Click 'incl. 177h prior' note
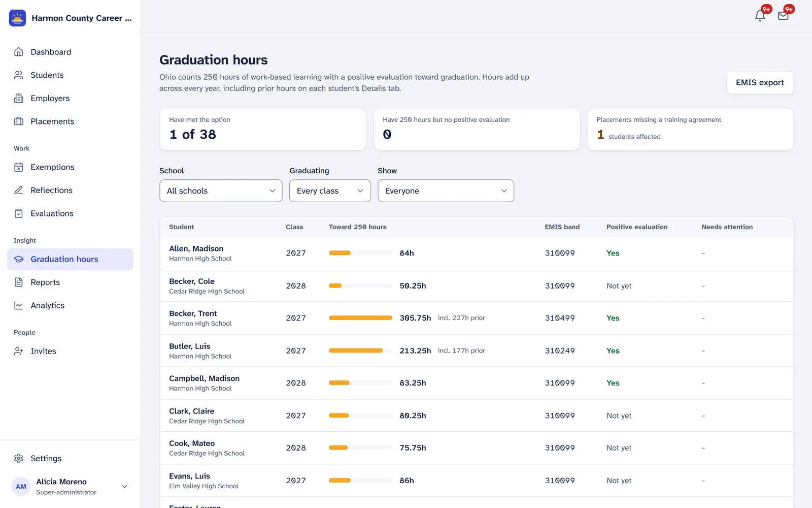 pos(461,351)
